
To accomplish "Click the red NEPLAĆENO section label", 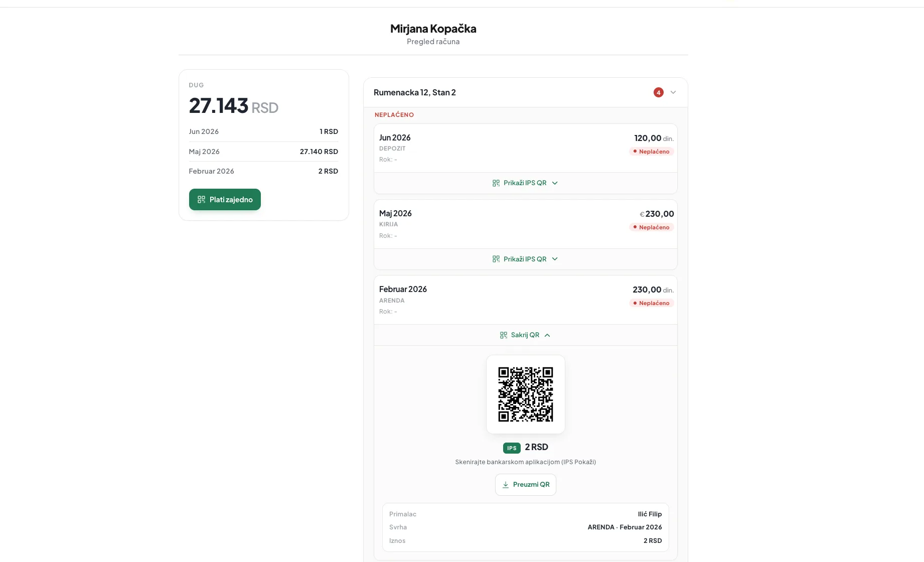I will 394,115.
